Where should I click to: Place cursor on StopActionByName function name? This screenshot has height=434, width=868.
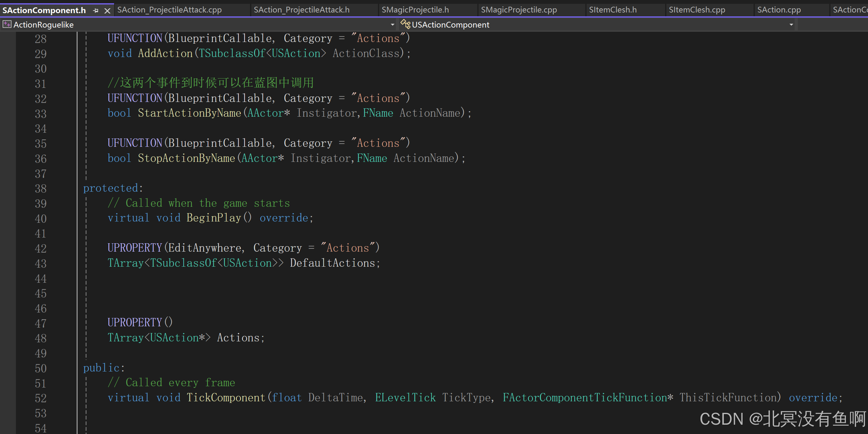[x=186, y=158]
